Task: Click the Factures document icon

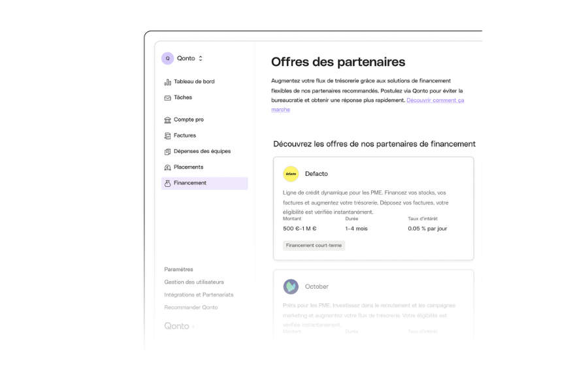Action: tap(167, 136)
